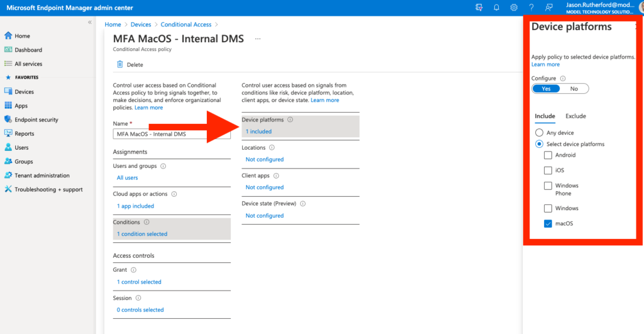Check the iOS platform checkbox
Image resolution: width=644 pixels, height=334 pixels.
tap(548, 170)
